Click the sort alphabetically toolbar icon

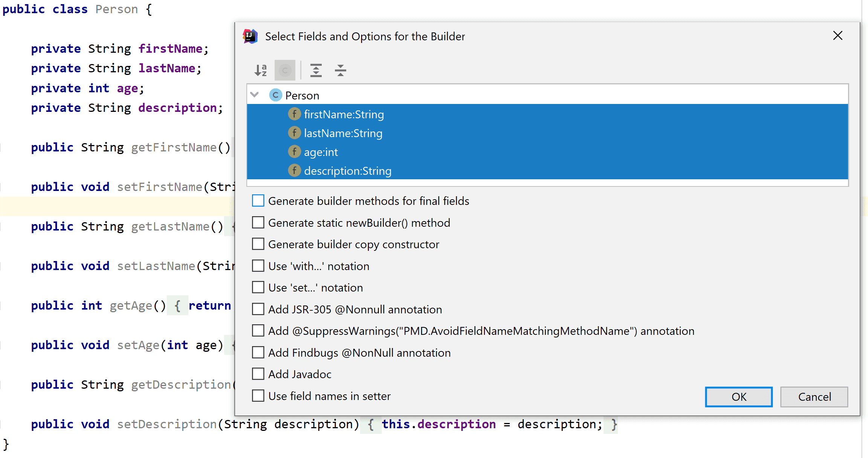pyautogui.click(x=260, y=70)
